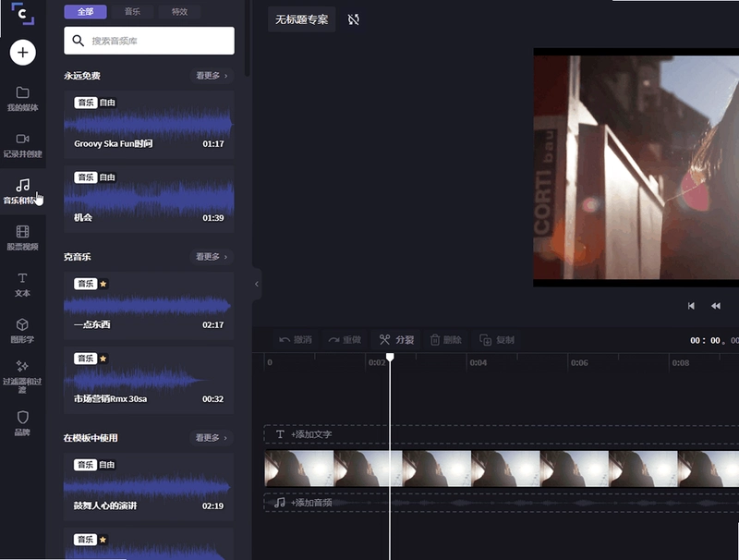The width and height of the screenshot is (739, 560).
Task: Click 删除 trash delete button
Action: click(x=445, y=339)
